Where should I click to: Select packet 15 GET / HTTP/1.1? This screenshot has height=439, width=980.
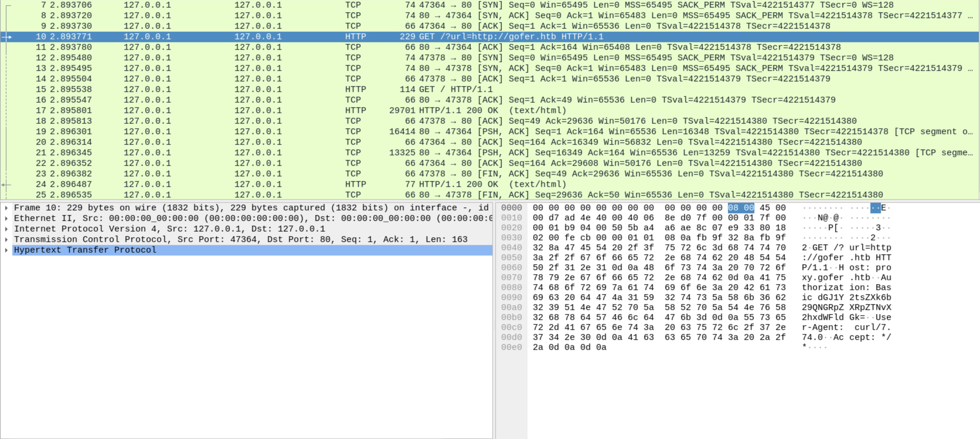coord(490,89)
